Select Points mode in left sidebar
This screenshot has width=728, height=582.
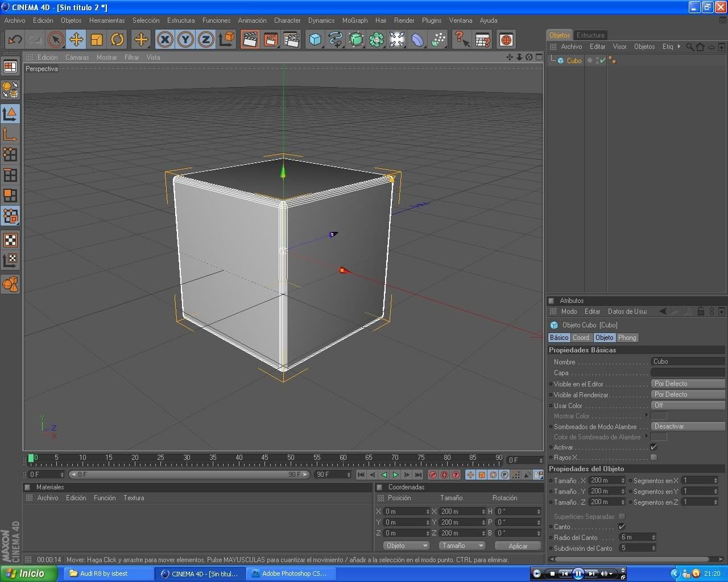coord(10,155)
